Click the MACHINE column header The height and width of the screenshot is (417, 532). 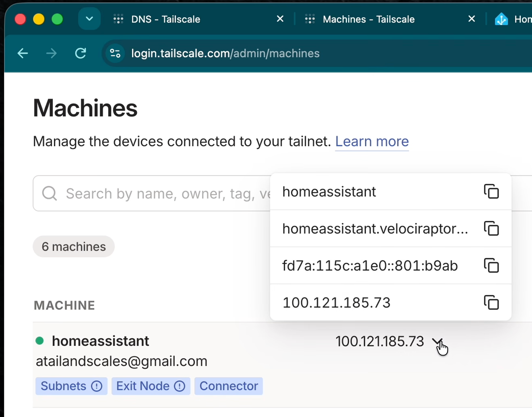[64, 305]
